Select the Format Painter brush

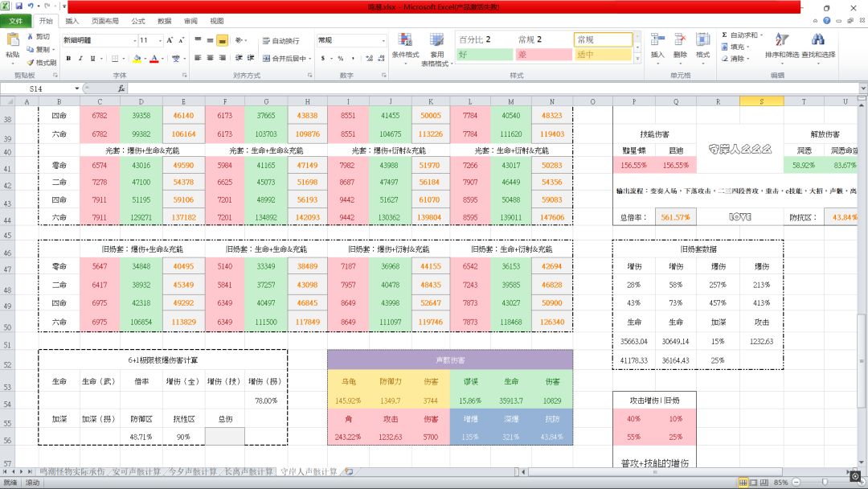click(x=30, y=62)
